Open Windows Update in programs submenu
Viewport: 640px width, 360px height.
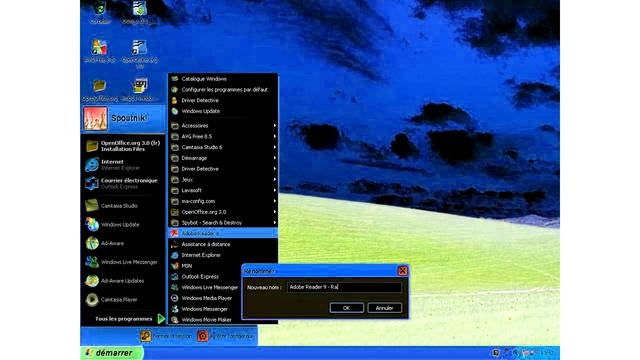point(223,111)
